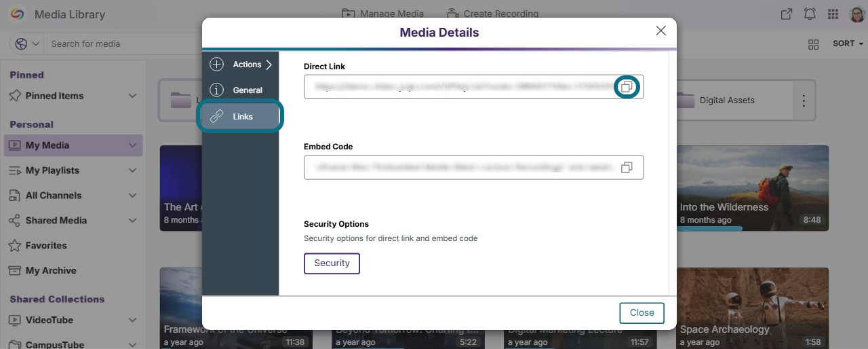Open the external link icon in header
Viewport: 868px width, 349px height.
[x=786, y=14]
